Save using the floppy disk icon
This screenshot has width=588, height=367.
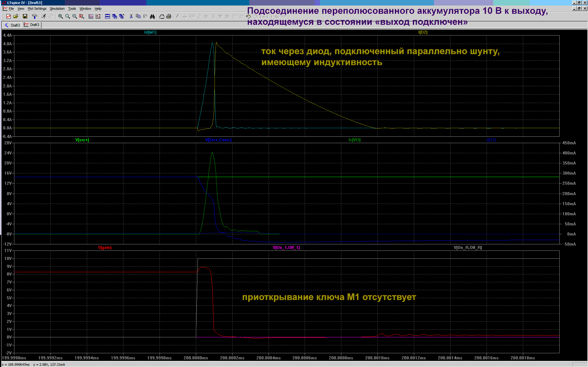click(x=25, y=16)
